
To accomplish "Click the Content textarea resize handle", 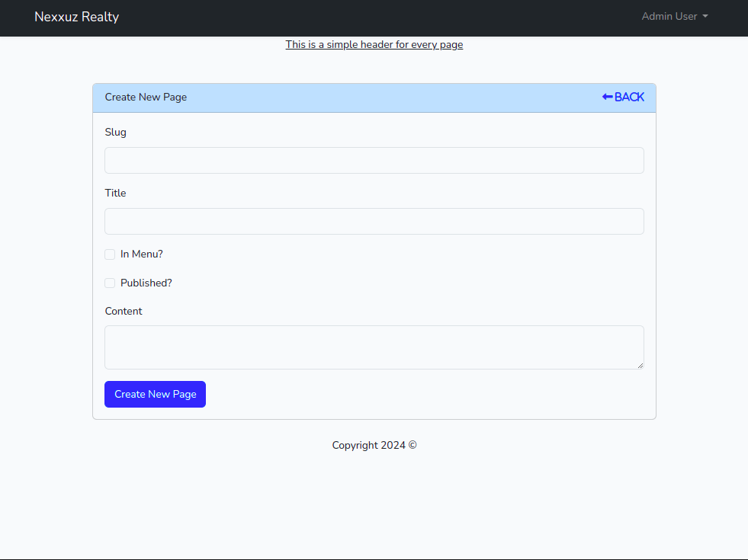I will [640, 365].
